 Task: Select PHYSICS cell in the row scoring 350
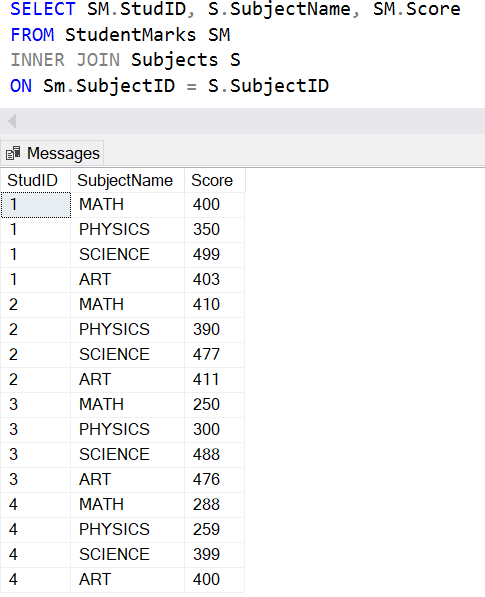128,230
